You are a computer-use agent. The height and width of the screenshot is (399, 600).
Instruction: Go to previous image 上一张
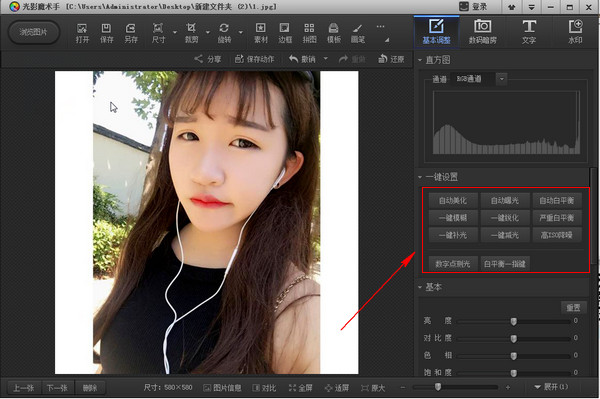pos(24,388)
